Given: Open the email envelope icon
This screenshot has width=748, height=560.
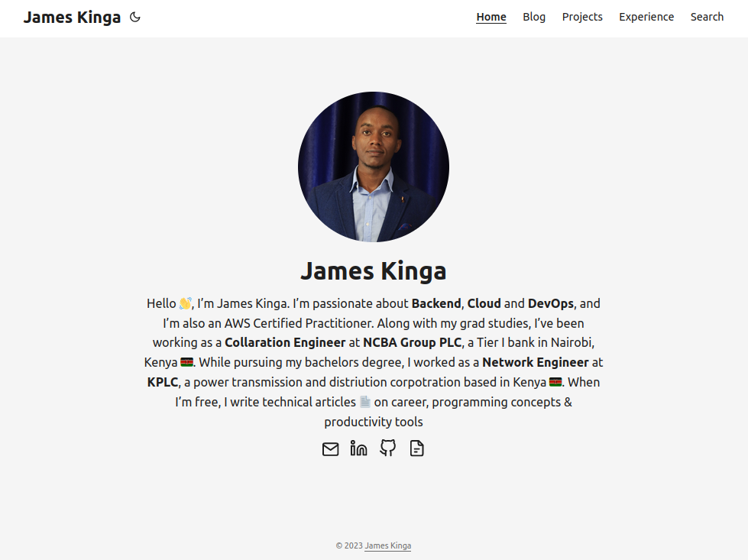Looking at the screenshot, I should pyautogui.click(x=331, y=449).
